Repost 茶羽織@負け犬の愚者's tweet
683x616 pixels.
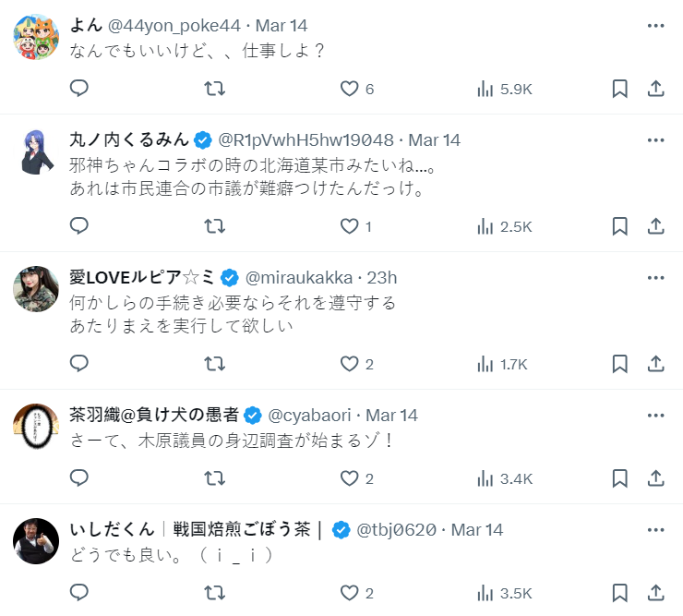coord(214,478)
